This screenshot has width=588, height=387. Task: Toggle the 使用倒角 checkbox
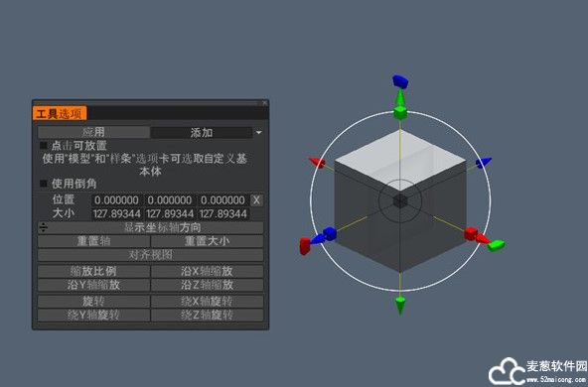point(43,184)
